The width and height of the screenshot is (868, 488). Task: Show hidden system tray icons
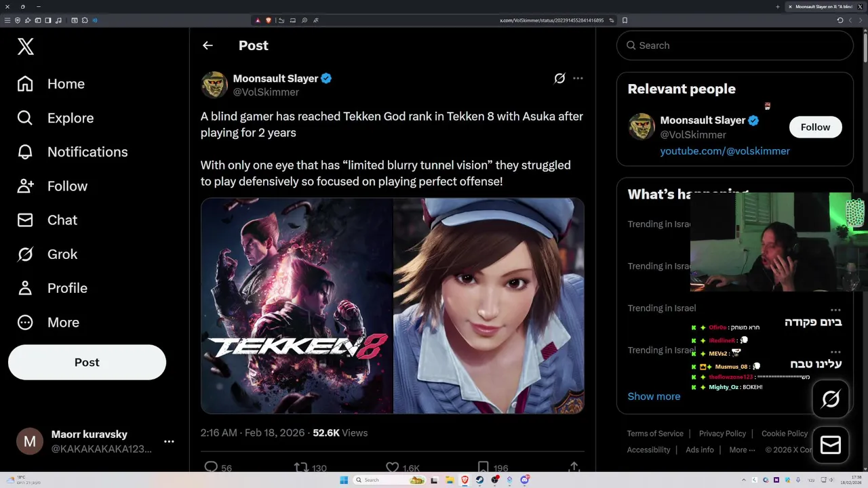744,480
